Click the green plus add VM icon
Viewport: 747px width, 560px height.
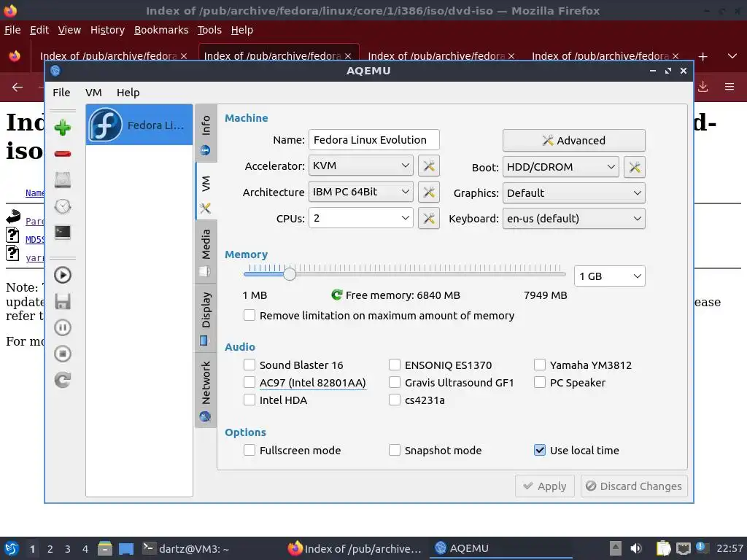click(x=63, y=128)
